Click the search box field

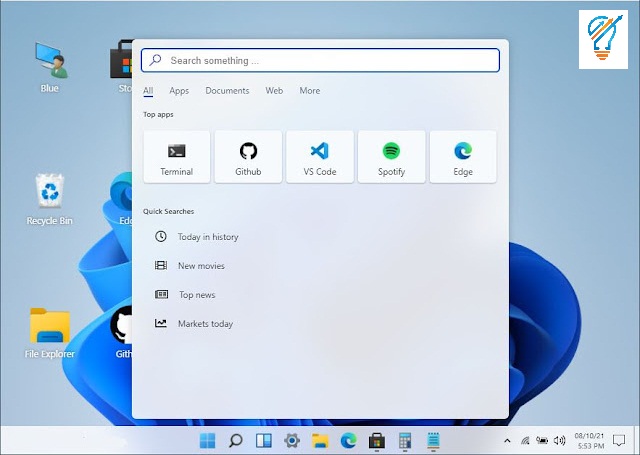tap(320, 60)
